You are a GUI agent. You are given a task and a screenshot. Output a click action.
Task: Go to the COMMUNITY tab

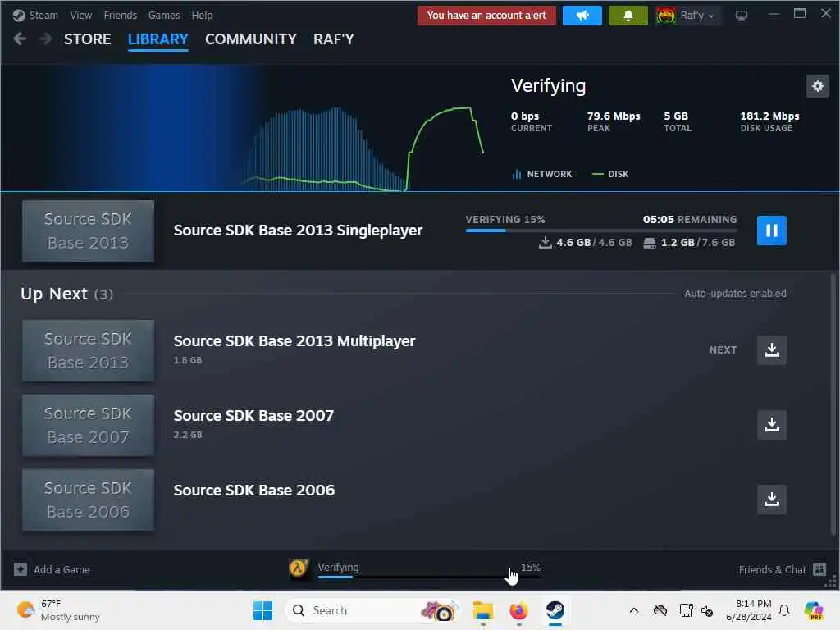251,39
